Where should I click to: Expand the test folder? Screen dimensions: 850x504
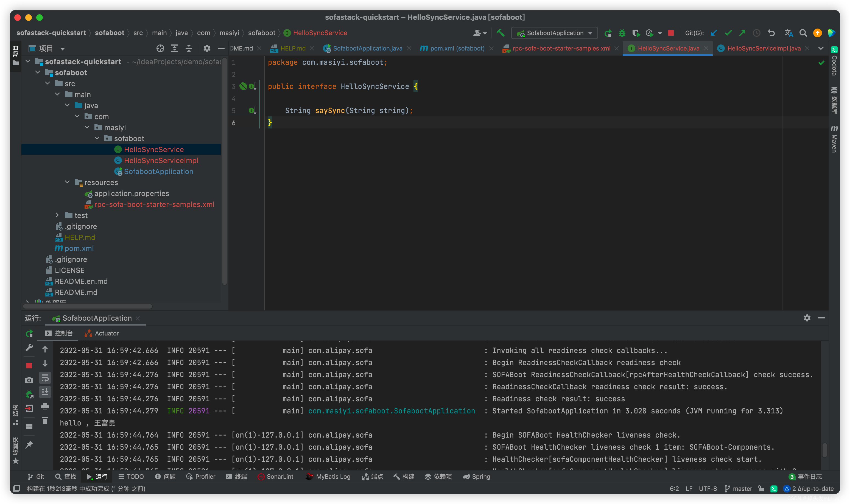click(57, 215)
